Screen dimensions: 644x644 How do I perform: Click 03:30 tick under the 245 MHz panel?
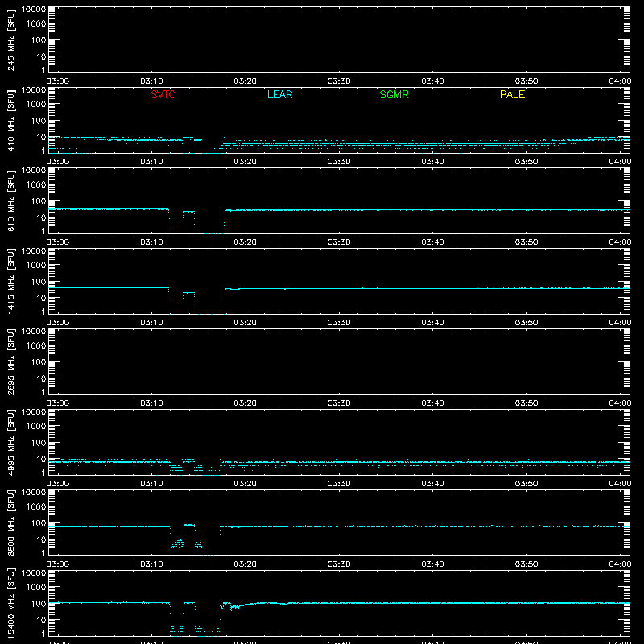coord(339,81)
